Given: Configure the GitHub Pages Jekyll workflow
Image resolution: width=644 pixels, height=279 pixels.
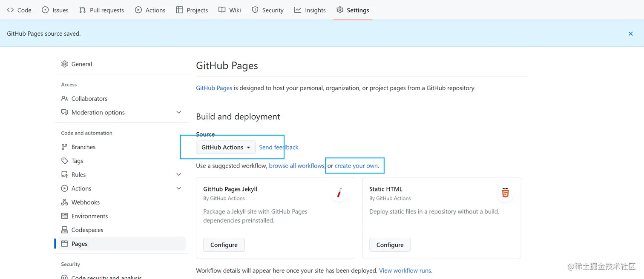Looking at the screenshot, I should tap(224, 245).
